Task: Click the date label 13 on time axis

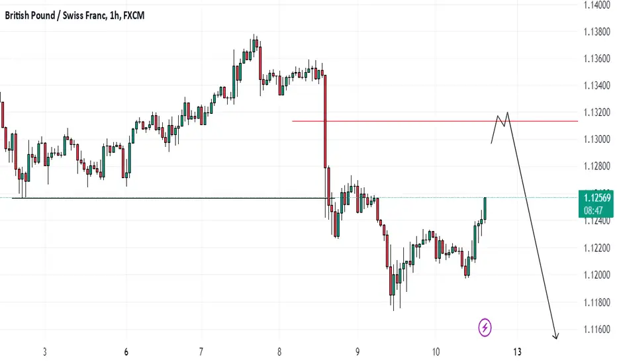Action: [518, 352]
